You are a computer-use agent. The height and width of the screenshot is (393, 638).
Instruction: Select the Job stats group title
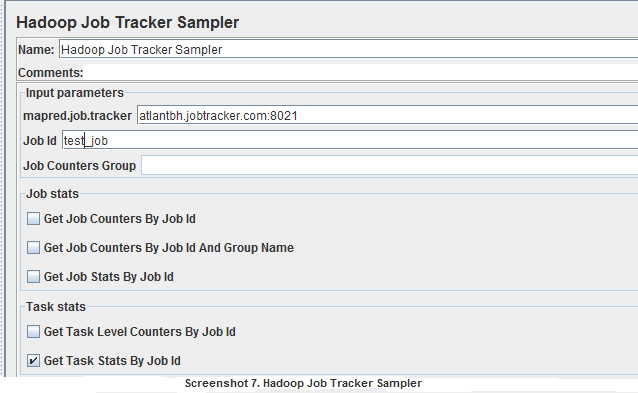(52, 194)
